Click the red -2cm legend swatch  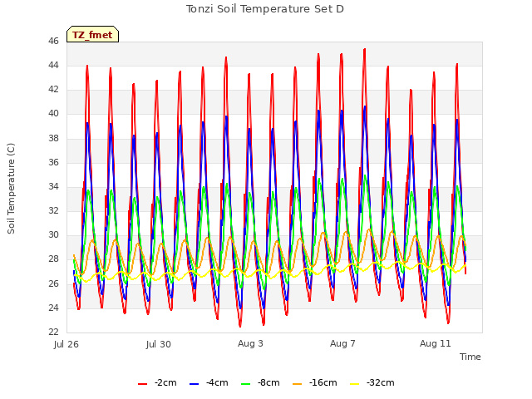point(142,384)
